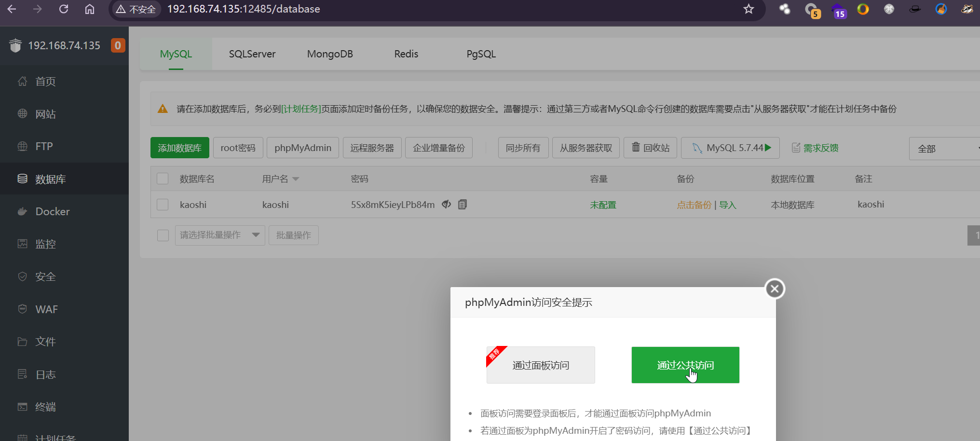
Task: Click the 点击备份 link for kaoshi
Action: pyautogui.click(x=694, y=205)
